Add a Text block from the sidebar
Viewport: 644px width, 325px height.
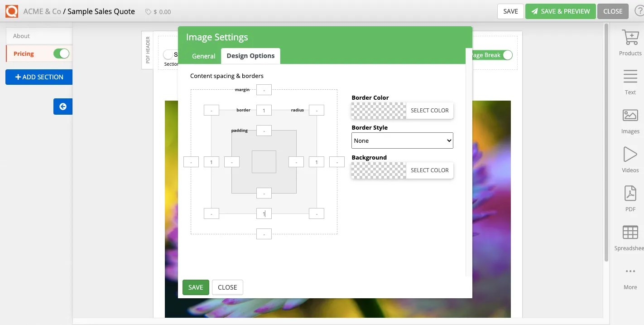(x=630, y=82)
